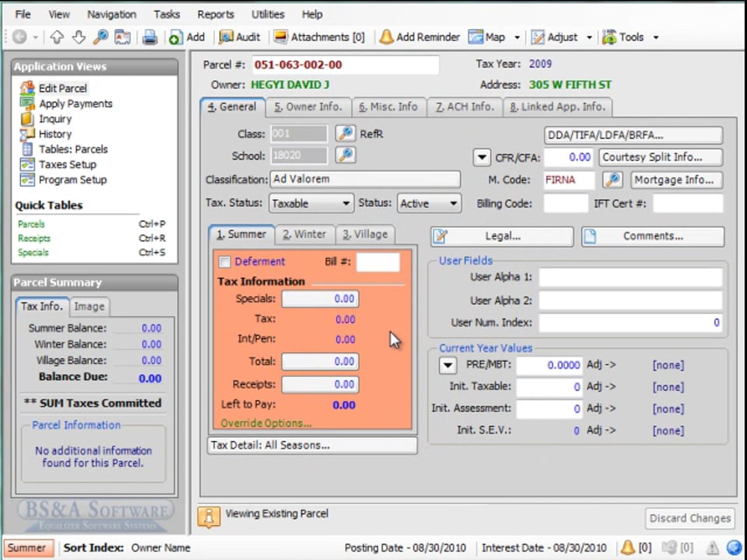Select Edit Parcel view
The height and width of the screenshot is (560, 747).
(x=54, y=88)
